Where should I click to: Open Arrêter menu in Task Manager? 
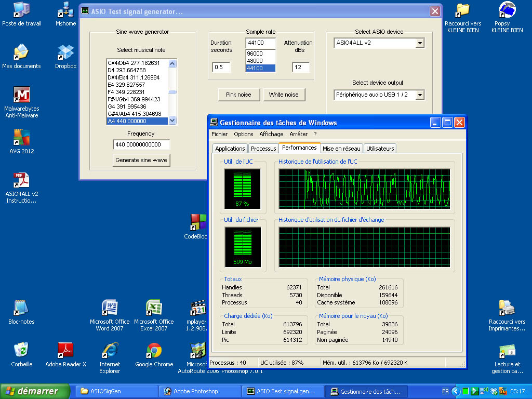tap(299, 134)
